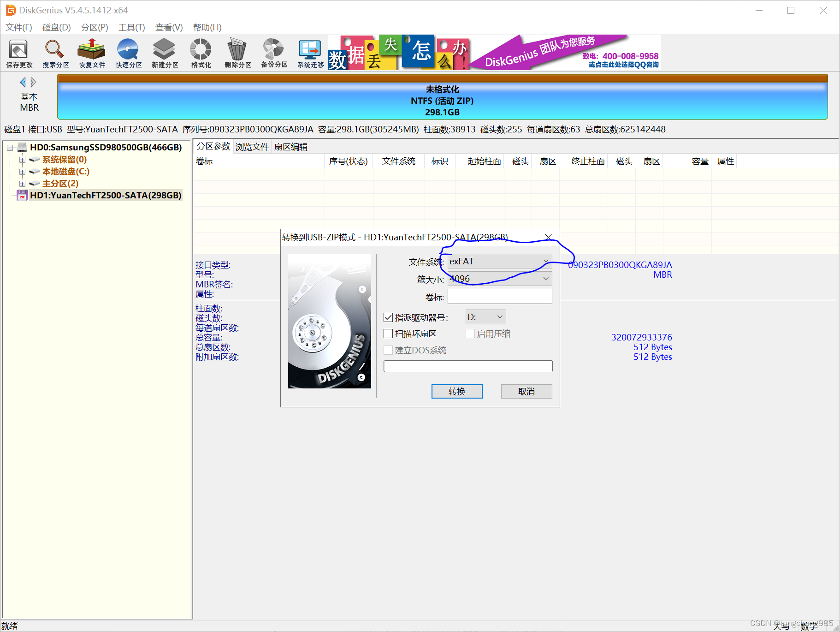Click the 取消 (Cancel) button
The width and height of the screenshot is (840, 632).
click(526, 391)
